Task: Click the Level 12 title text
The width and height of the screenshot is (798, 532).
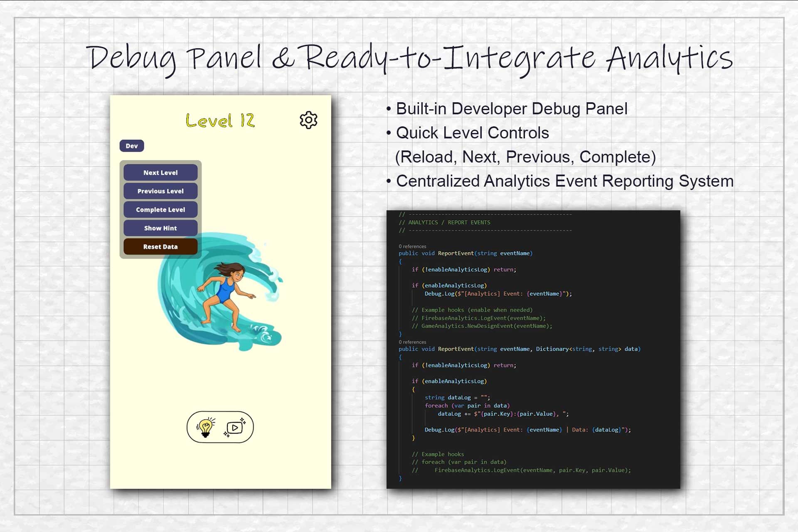Action: (220, 121)
